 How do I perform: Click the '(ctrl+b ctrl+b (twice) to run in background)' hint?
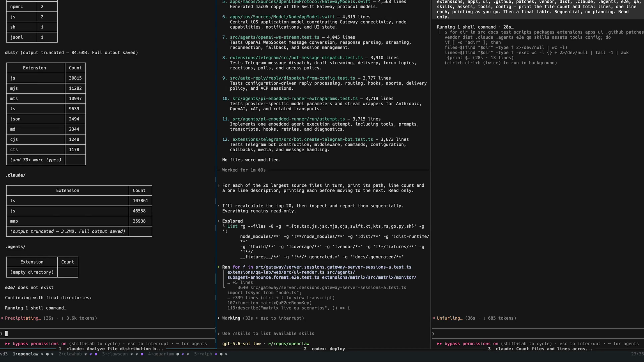click(501, 63)
